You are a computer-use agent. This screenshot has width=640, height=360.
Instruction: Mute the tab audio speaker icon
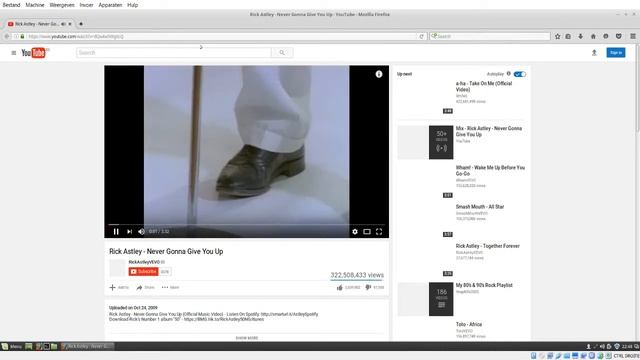[63, 24]
